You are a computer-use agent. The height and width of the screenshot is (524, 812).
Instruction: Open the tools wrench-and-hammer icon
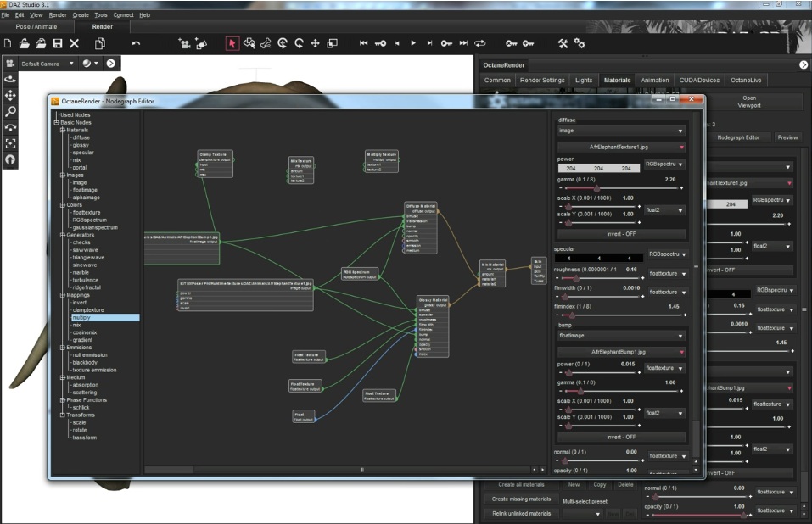pos(563,43)
